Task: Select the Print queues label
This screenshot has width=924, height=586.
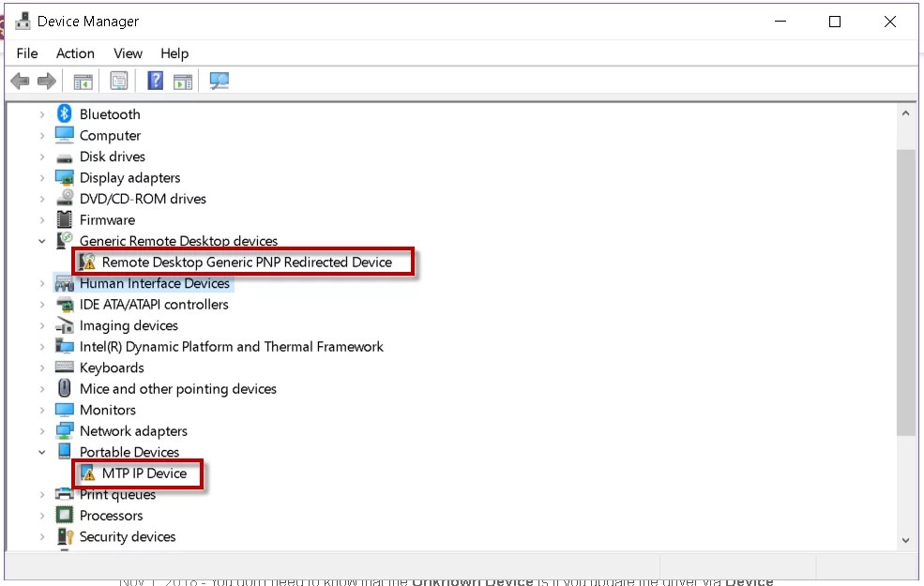Action: pos(117,495)
